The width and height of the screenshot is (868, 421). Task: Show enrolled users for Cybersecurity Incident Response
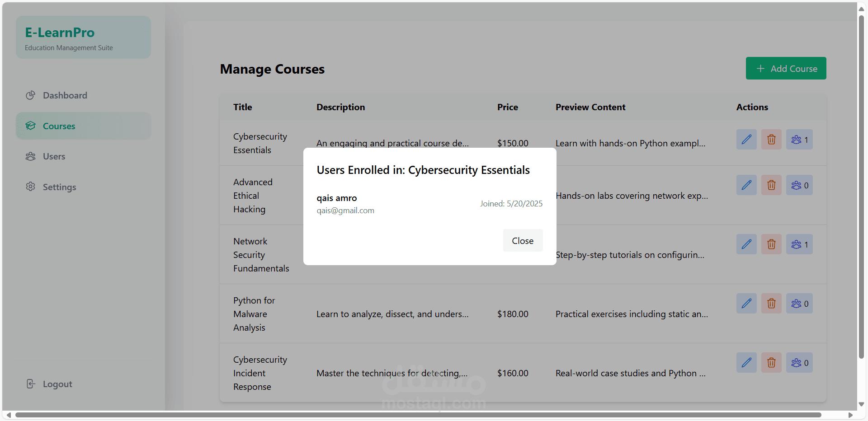(x=799, y=363)
